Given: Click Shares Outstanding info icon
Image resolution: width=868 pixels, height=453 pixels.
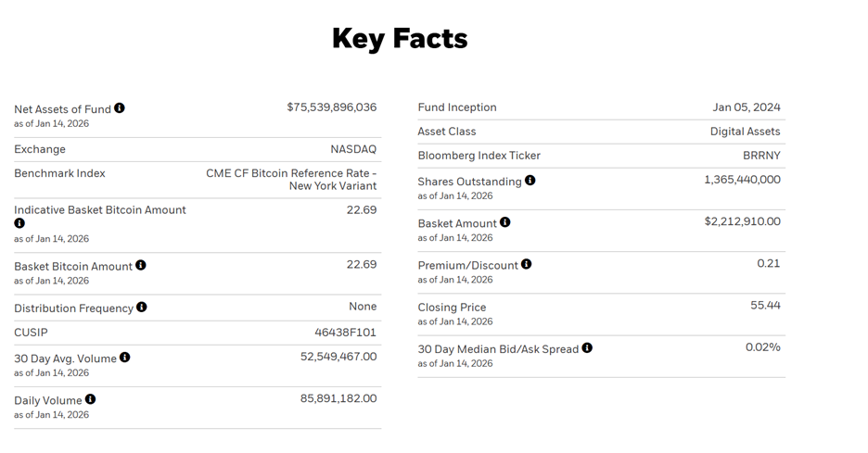Looking at the screenshot, I should 530,181.
